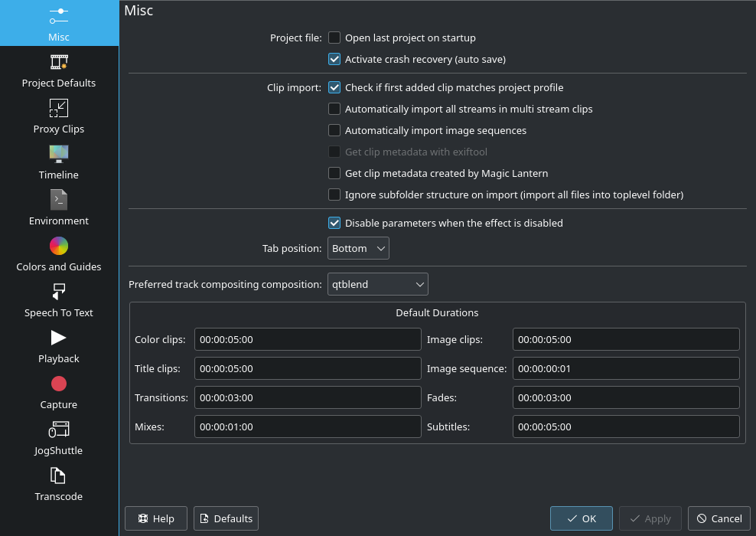Check Get clip metadata created by Magic Lantern
The width and height of the screenshot is (756, 536).
pyautogui.click(x=334, y=173)
